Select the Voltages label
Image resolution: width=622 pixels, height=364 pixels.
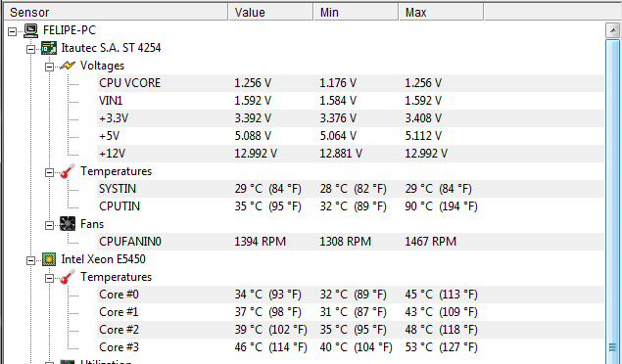coord(102,66)
